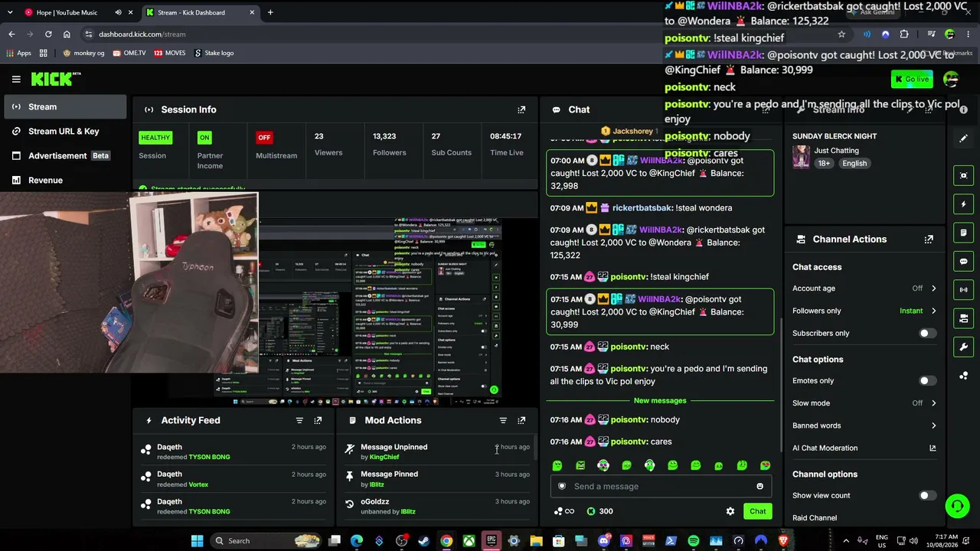980x551 pixels.
Task: Click the wrench tool sidebar icon
Action: [963, 347]
